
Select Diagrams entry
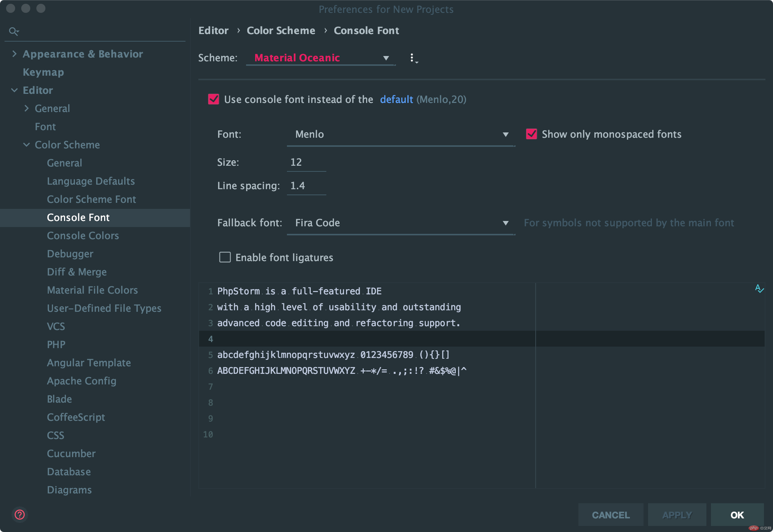coord(69,490)
